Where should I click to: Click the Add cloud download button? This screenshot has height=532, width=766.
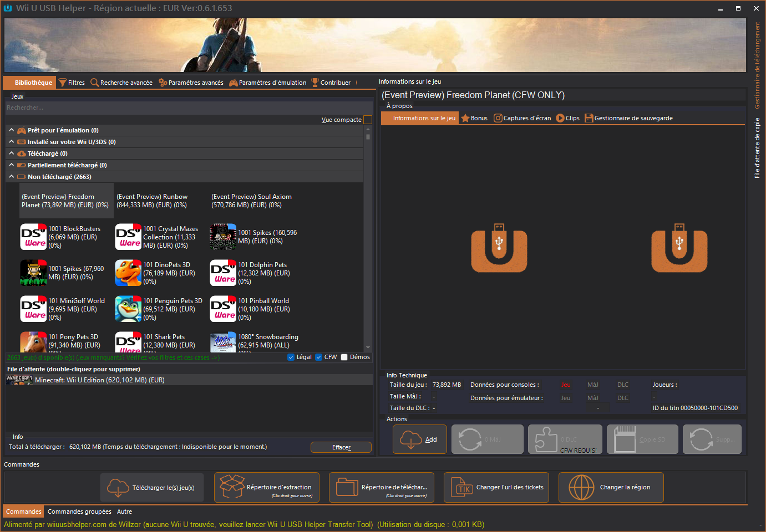coord(420,439)
